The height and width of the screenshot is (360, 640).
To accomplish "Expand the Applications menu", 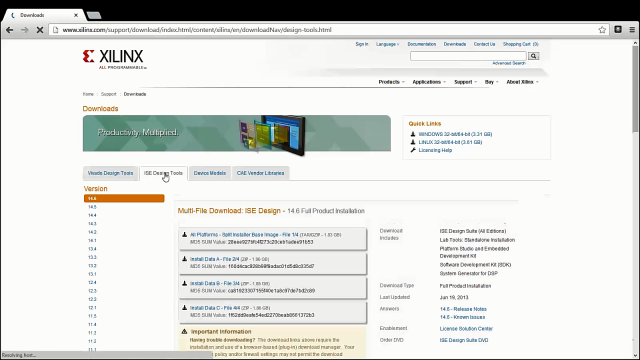I will pos(429,82).
